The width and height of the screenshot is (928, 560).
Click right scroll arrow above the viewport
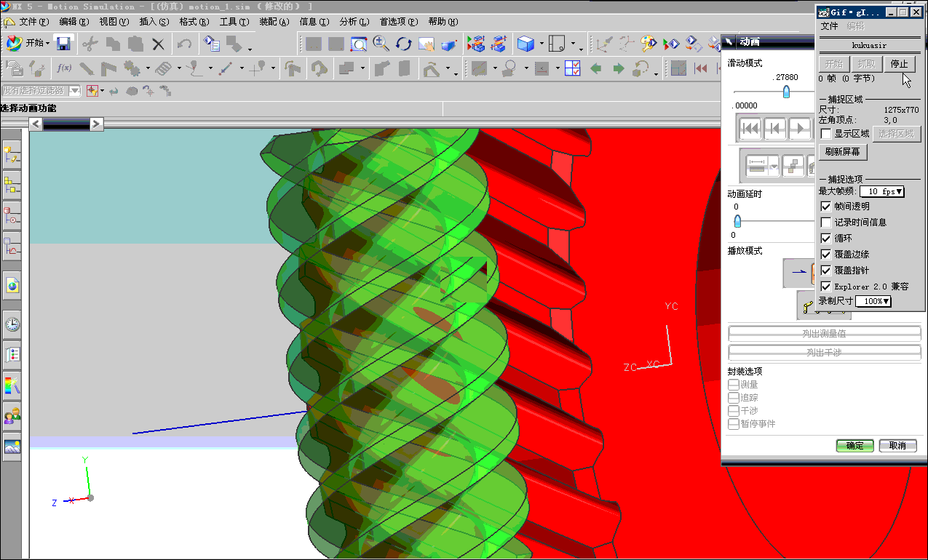point(97,124)
